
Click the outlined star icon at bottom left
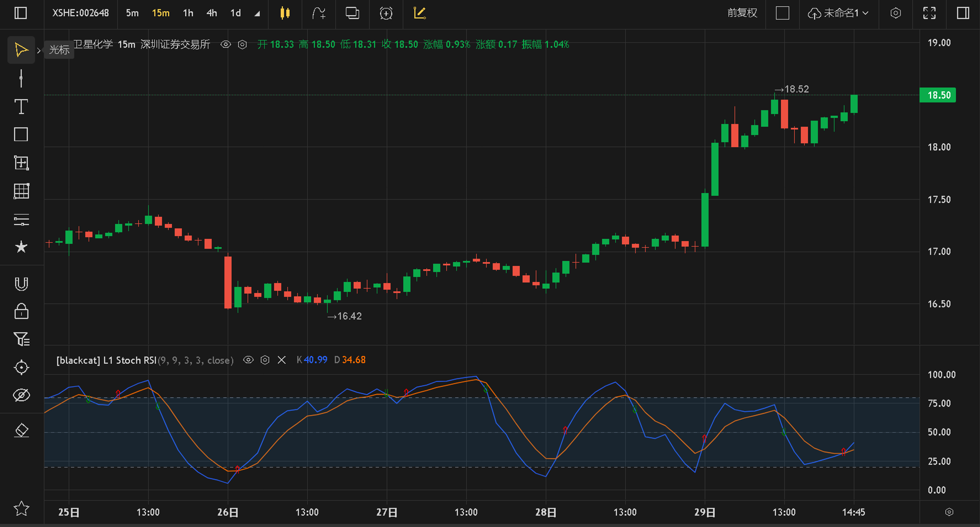(21, 509)
